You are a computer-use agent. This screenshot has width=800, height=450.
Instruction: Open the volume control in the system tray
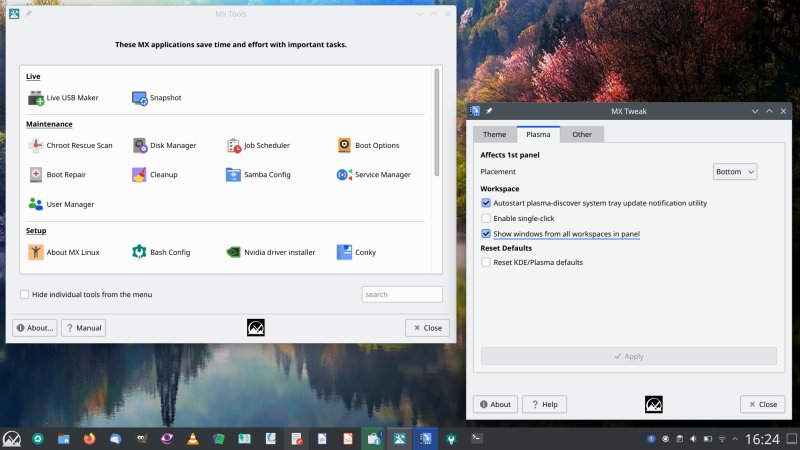693,439
